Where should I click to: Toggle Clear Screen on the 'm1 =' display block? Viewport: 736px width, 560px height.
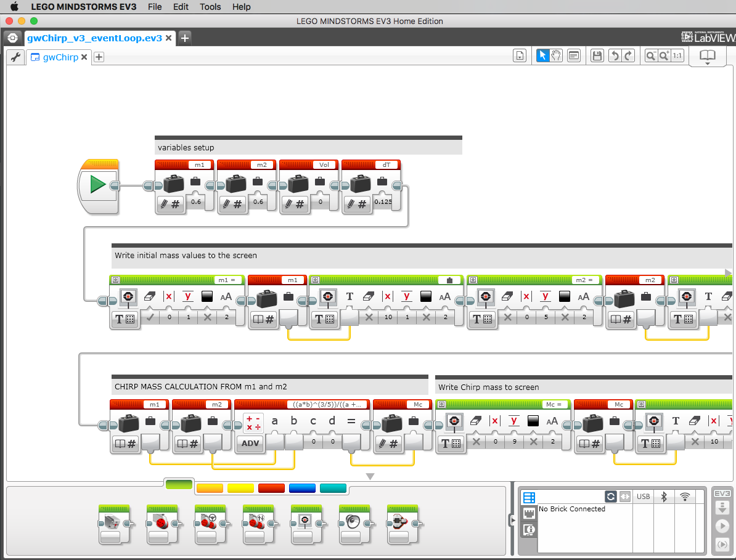pos(150,317)
